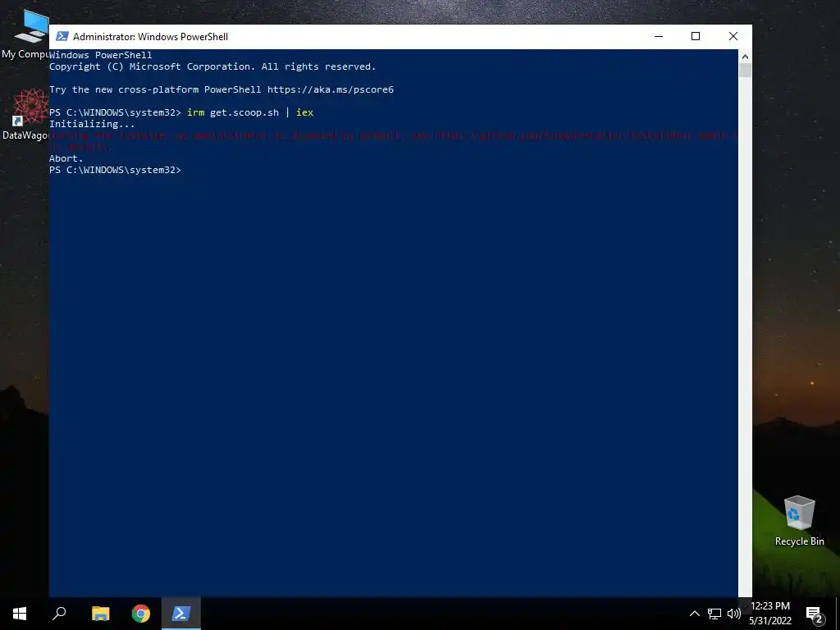Open the PowerShell window system menu icon
Image resolution: width=840 pixels, height=630 pixels.
(62, 36)
